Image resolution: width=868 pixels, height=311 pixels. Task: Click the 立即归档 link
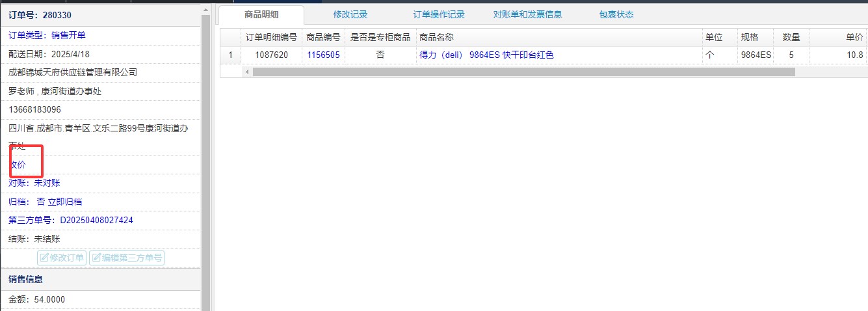[65, 202]
